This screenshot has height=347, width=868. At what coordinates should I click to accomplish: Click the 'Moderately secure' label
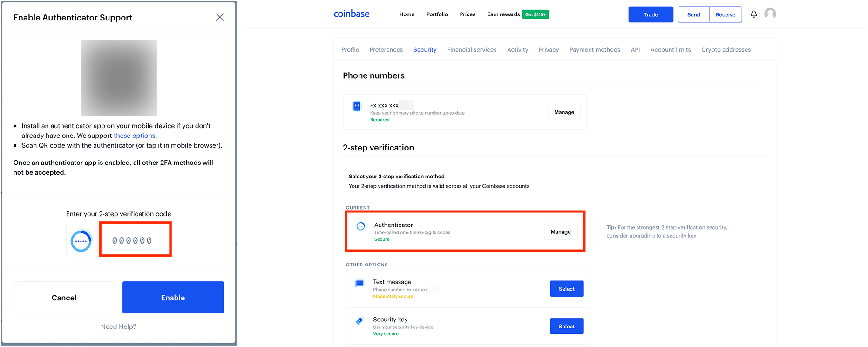pyautogui.click(x=393, y=296)
